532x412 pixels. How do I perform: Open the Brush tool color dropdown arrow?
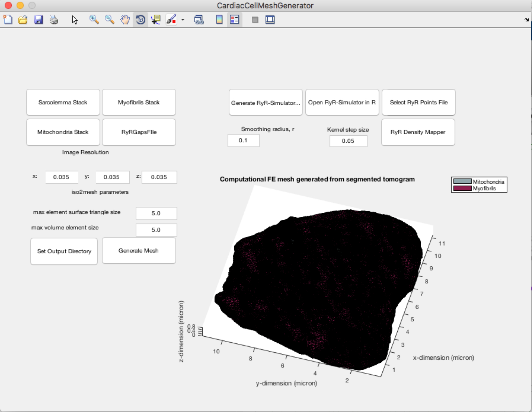183,20
